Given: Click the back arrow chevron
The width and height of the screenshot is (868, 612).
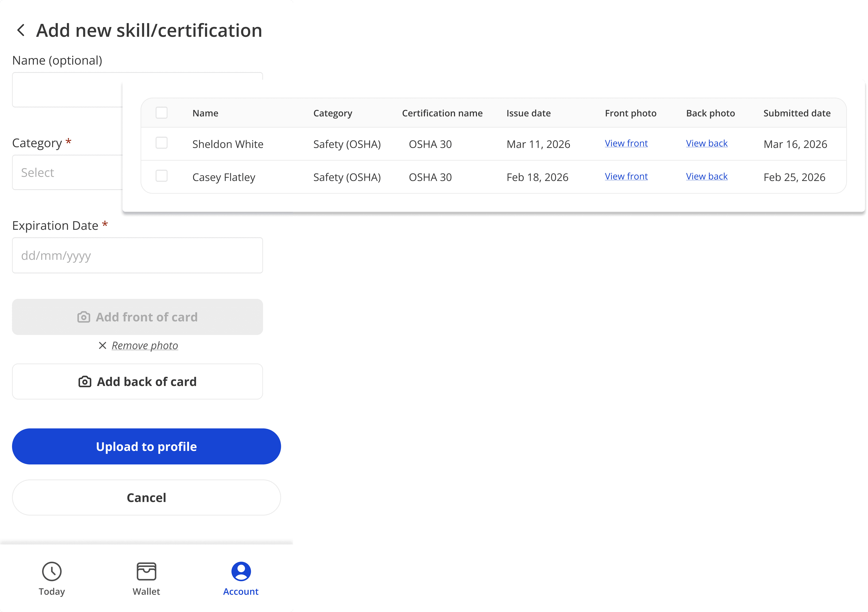Looking at the screenshot, I should 21,30.
